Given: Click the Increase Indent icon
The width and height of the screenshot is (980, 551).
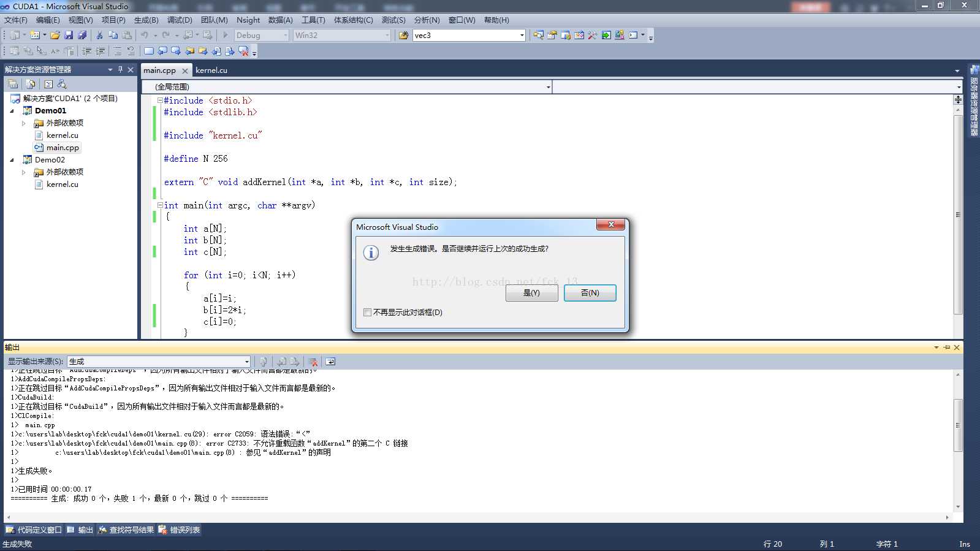Looking at the screenshot, I should pos(100,51).
